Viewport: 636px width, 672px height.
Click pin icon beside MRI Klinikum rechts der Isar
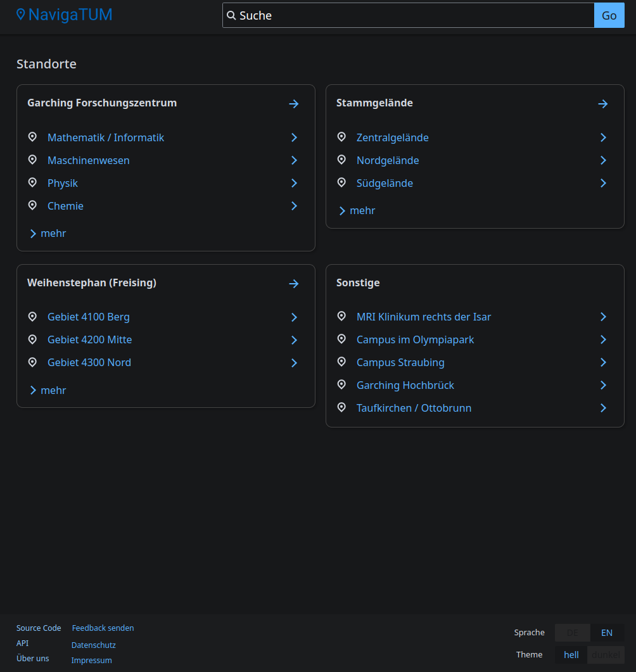click(341, 316)
